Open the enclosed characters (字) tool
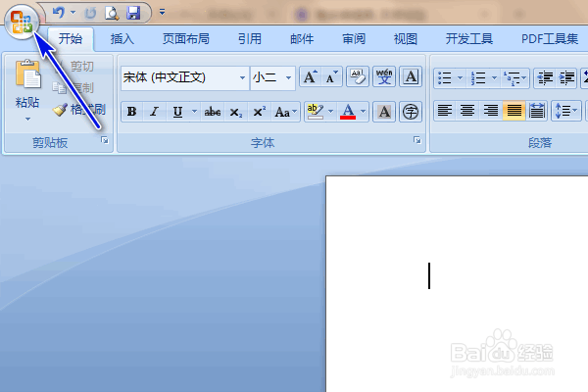The image size is (588, 392). (x=411, y=112)
